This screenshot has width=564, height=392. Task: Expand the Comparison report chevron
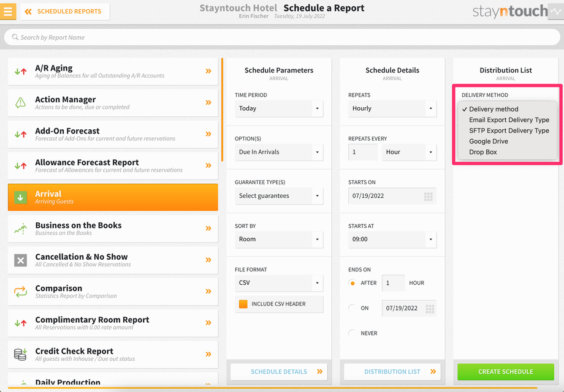pos(208,291)
